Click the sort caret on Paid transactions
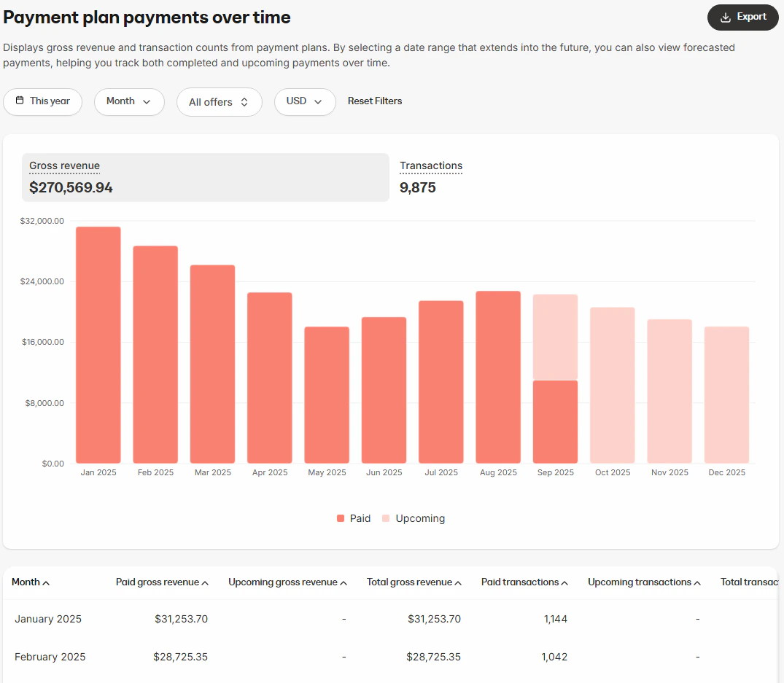 pos(566,582)
